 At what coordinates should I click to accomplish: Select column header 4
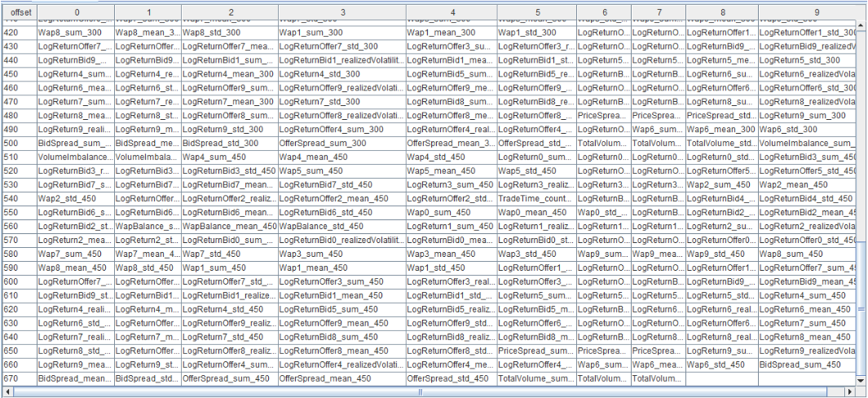click(x=452, y=12)
